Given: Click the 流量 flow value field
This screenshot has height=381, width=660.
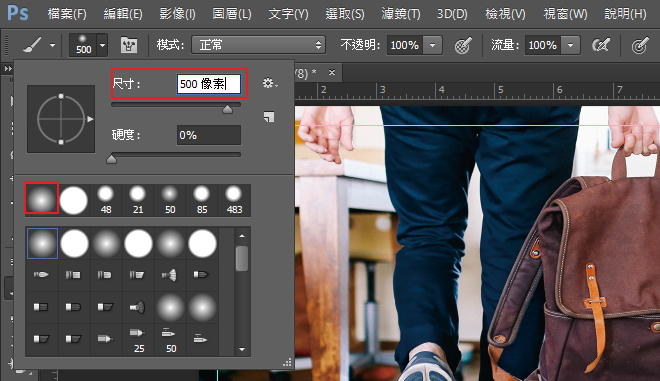Looking at the screenshot, I should tap(543, 45).
